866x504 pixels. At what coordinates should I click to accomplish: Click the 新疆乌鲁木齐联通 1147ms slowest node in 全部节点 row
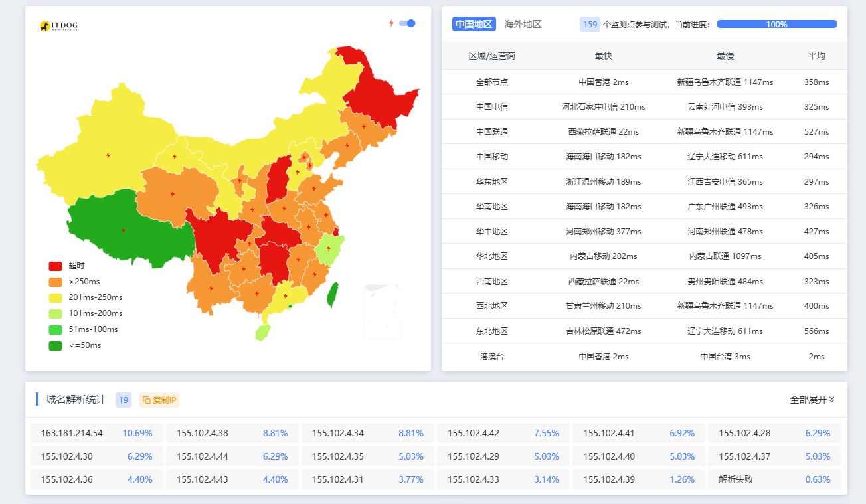(x=725, y=82)
